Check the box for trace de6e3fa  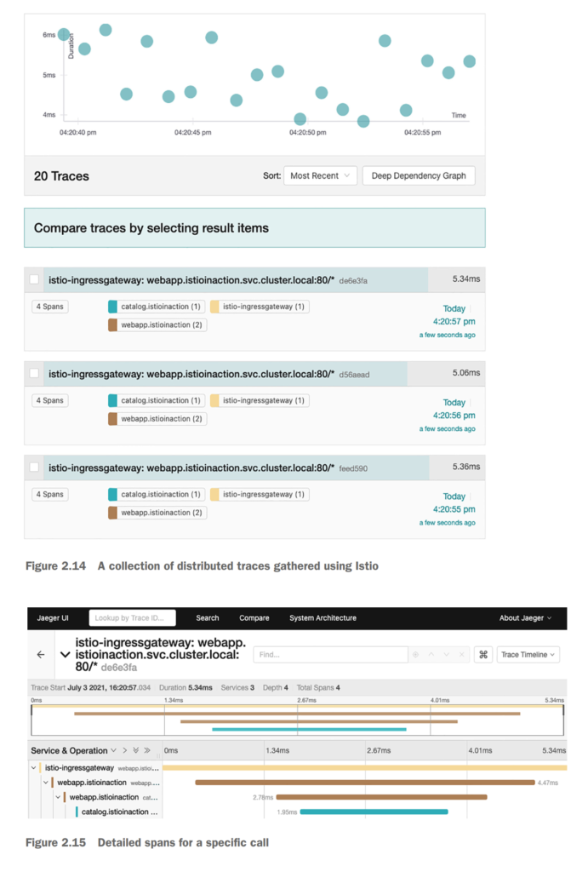(x=34, y=279)
